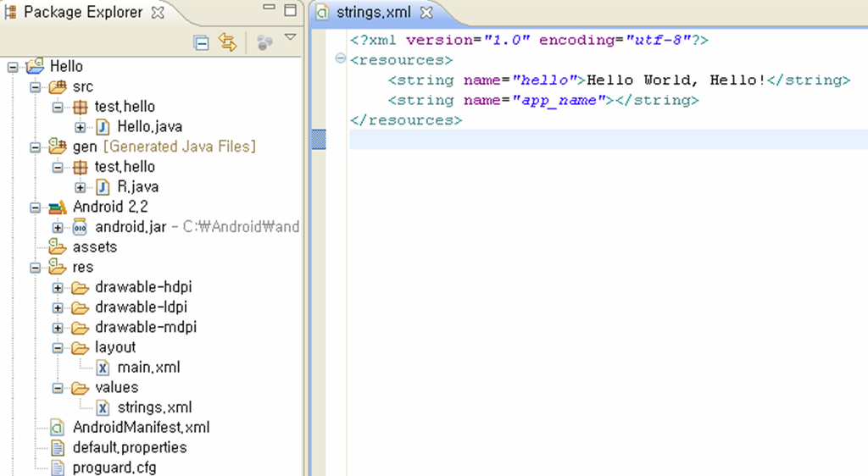868x476 pixels.
Task: Click the Hello.java file icon
Action: [103, 127]
